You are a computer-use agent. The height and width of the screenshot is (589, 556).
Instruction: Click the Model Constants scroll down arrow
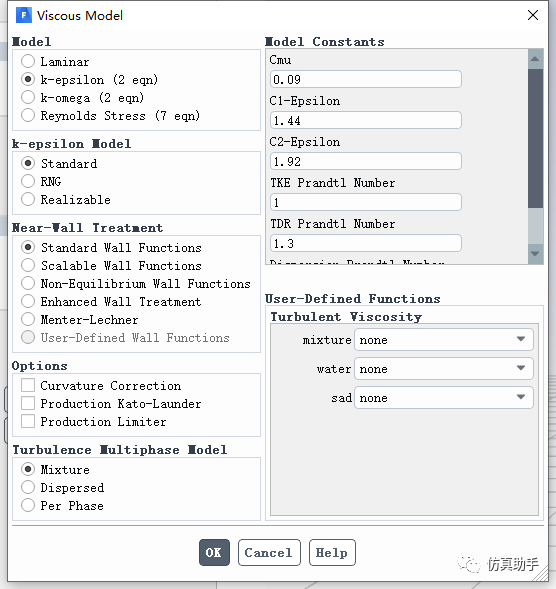coord(535,254)
